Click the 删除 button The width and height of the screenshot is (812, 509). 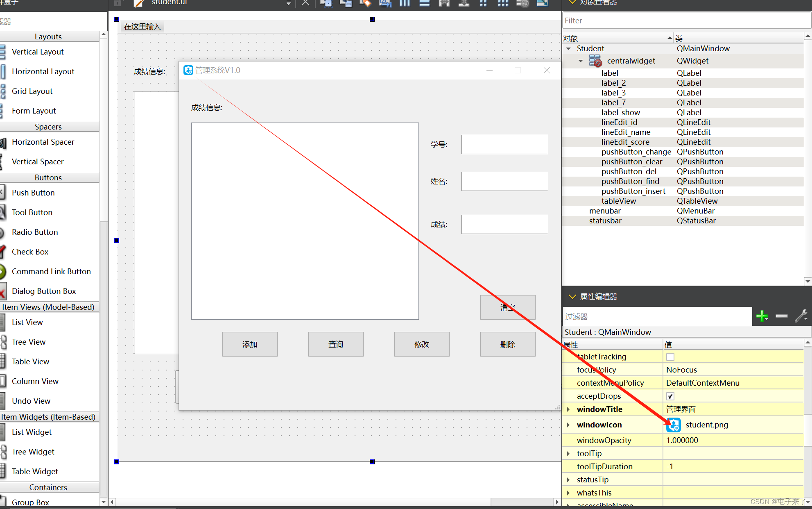click(x=508, y=344)
